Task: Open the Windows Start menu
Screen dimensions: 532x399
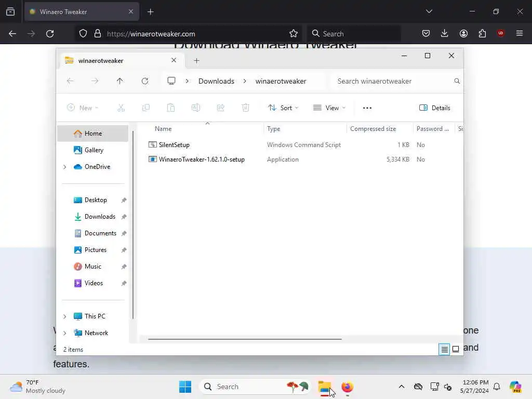Action: point(185,387)
